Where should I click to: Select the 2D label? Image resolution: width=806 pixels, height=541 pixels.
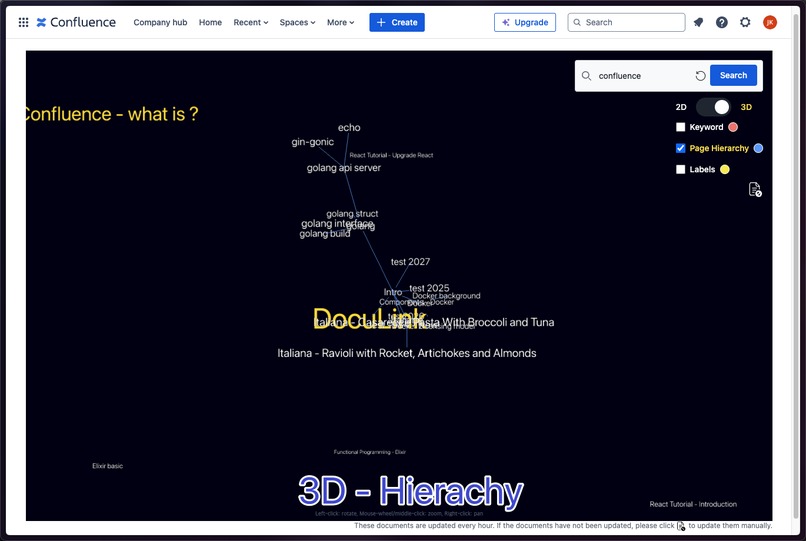[x=681, y=107]
